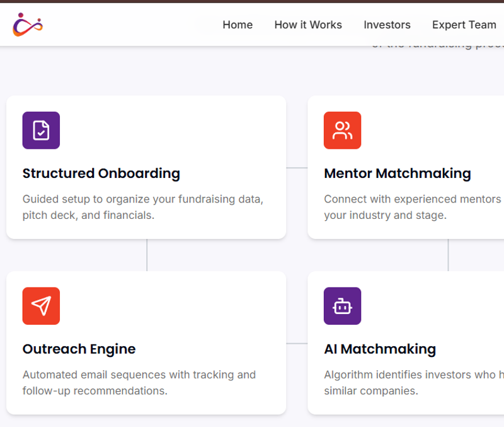This screenshot has width=504, height=427.
Task: Select the AI Matchmaking heading
Action: click(x=380, y=349)
